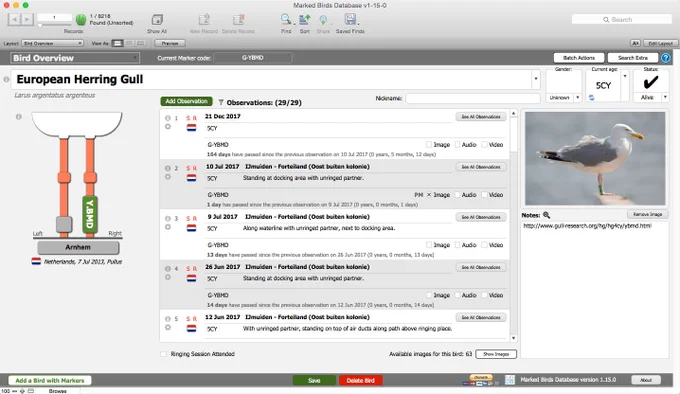Open the blue help question mark
This screenshot has width=680, height=394.
pyautogui.click(x=666, y=58)
